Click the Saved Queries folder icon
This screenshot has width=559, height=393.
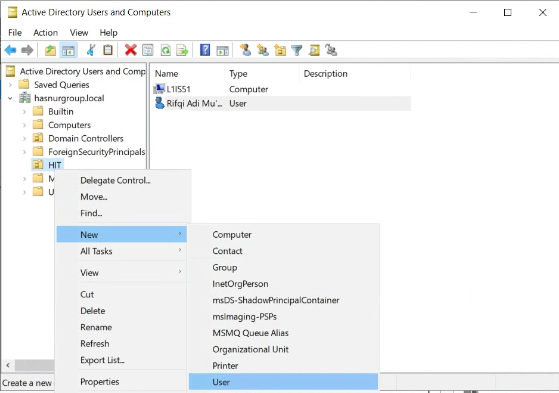click(24, 85)
